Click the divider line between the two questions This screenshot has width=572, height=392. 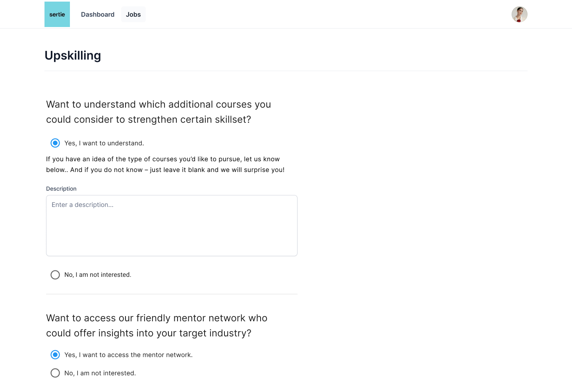[x=172, y=294]
